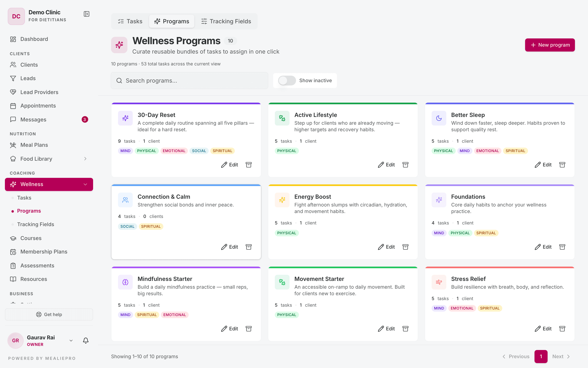Switch to the Tracking Fields tab

pyautogui.click(x=226, y=21)
